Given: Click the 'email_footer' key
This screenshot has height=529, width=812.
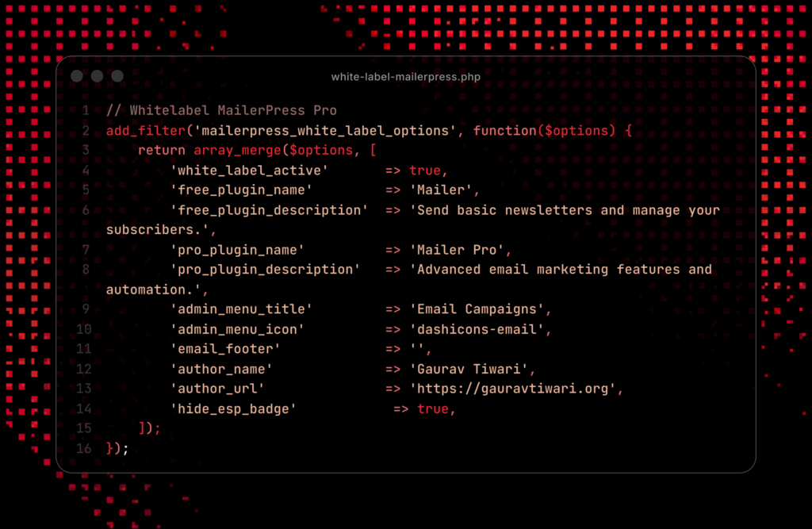Looking at the screenshot, I should click(x=225, y=349).
